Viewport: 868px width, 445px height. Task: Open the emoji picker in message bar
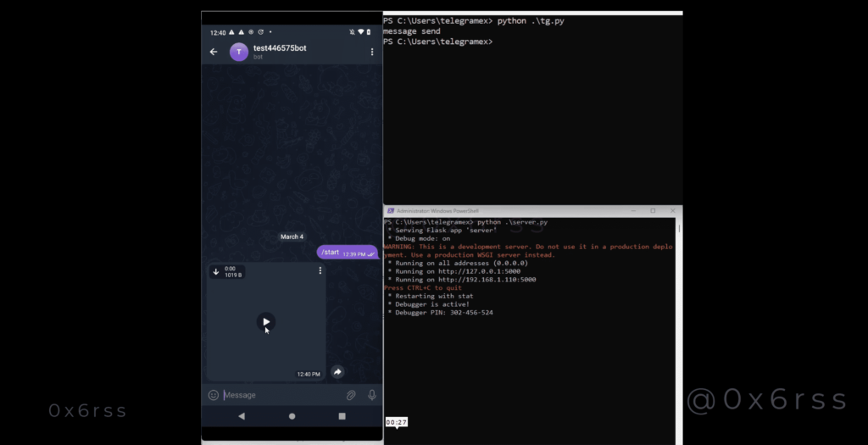[213, 395]
